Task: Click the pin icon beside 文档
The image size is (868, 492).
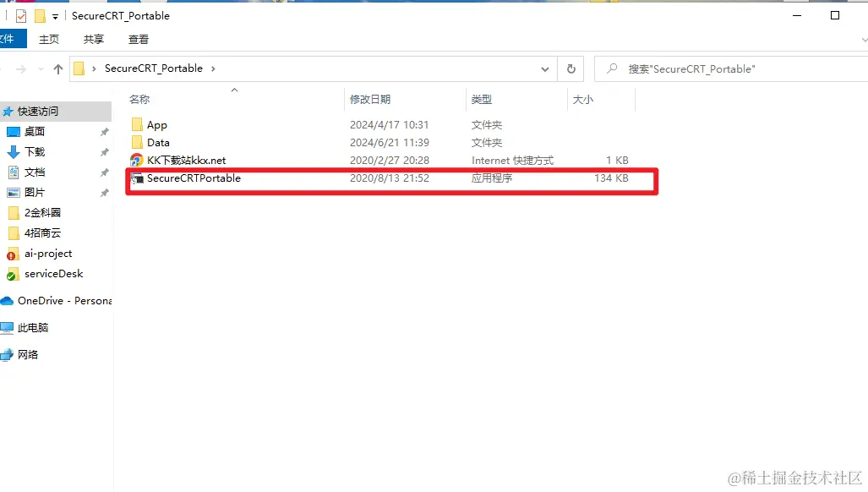Action: point(104,172)
